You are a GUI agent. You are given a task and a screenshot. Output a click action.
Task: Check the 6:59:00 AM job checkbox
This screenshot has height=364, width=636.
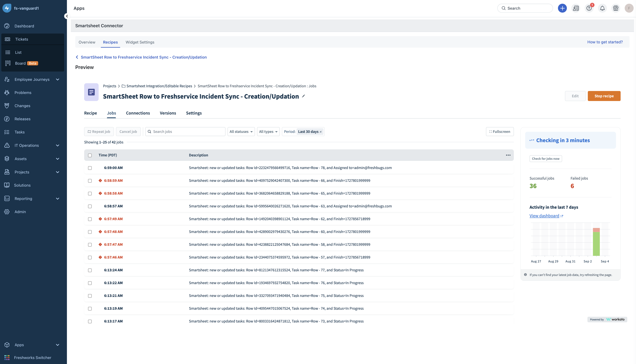pyautogui.click(x=90, y=168)
